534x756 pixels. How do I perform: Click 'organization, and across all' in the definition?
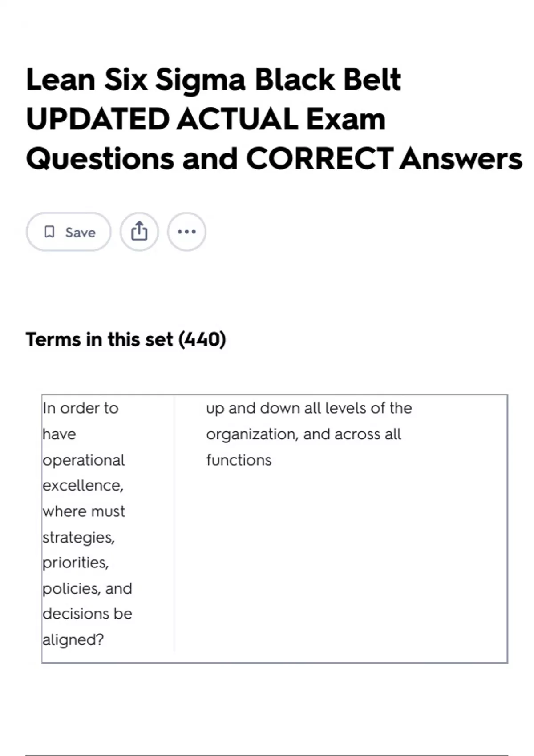(x=303, y=434)
